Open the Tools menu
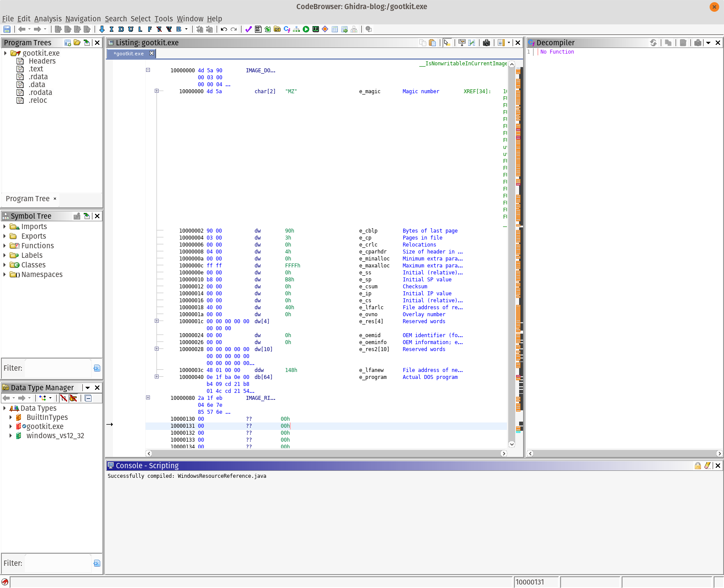 164,19
